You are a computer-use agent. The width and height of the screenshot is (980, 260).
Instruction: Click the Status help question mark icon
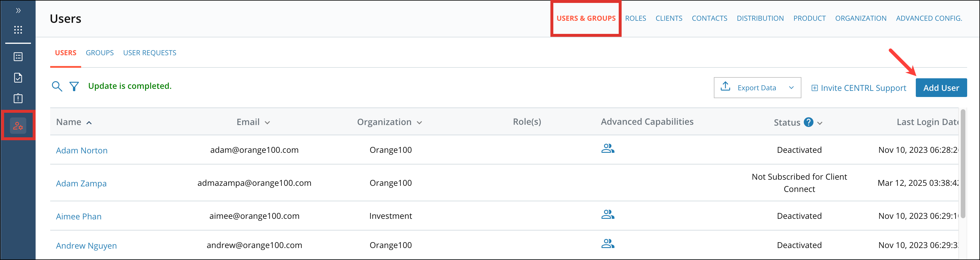tap(808, 122)
